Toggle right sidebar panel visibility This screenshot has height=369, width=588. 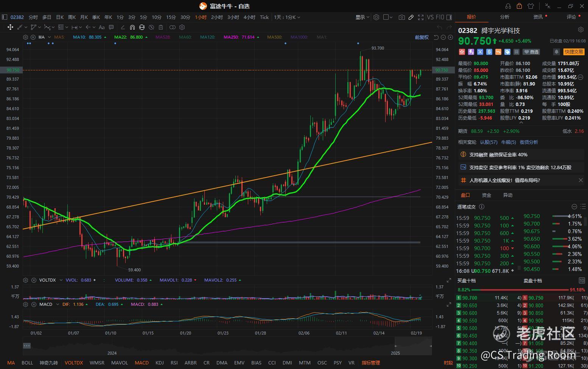coord(449,17)
